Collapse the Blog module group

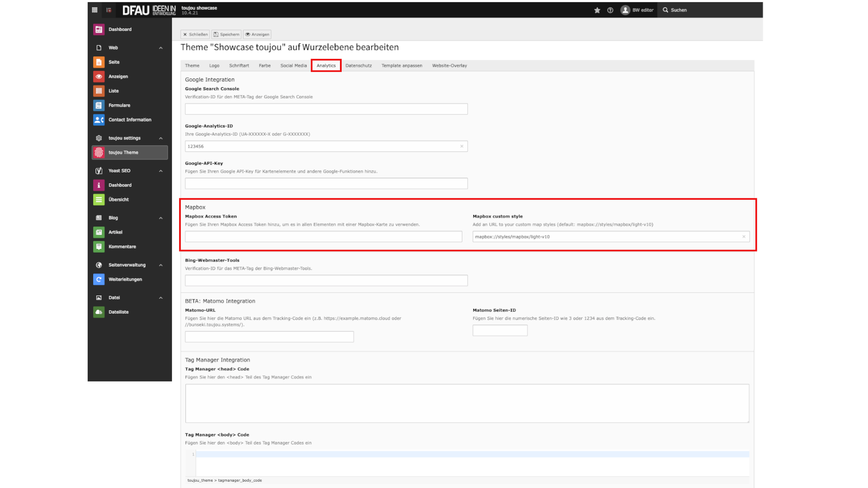coord(161,218)
